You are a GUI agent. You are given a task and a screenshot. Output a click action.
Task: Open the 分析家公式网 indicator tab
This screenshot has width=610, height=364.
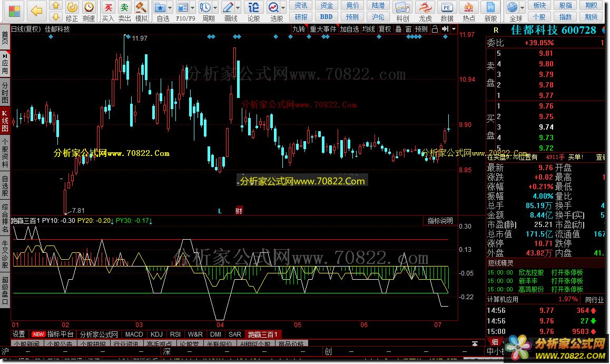point(99,335)
